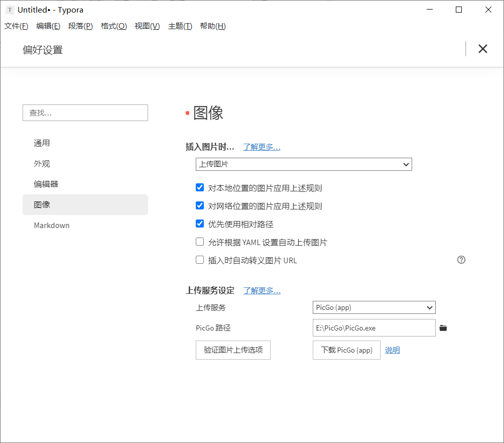Open the 主题(T) menu
The image size is (504, 443).
(x=180, y=26)
